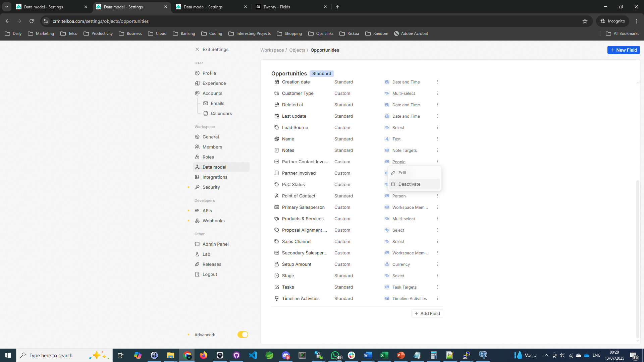This screenshot has width=644, height=362.
Task: Click the Notes field icon
Action: click(277, 150)
